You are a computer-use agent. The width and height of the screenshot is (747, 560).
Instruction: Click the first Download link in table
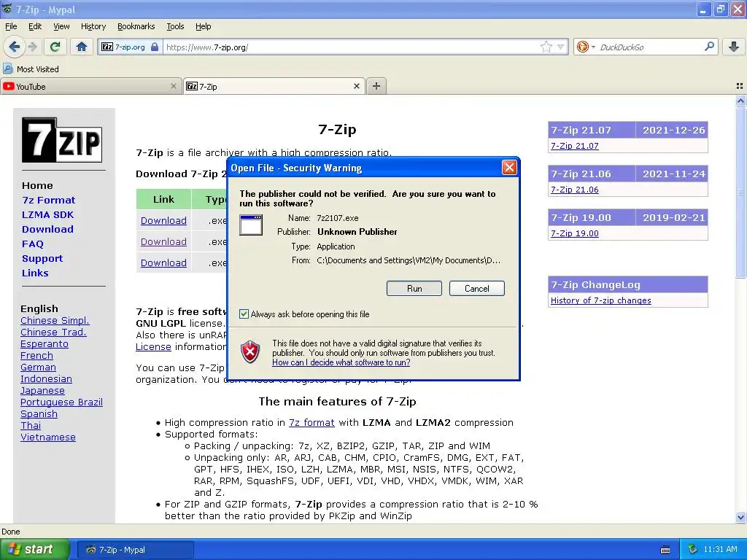click(x=163, y=220)
